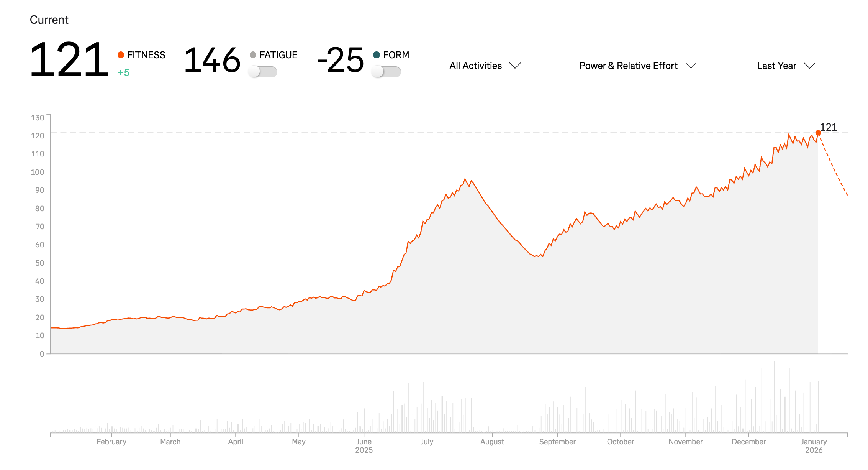868x470 pixels.
Task: Expand the Power & Relative Effort dropdown
Action: pos(628,66)
